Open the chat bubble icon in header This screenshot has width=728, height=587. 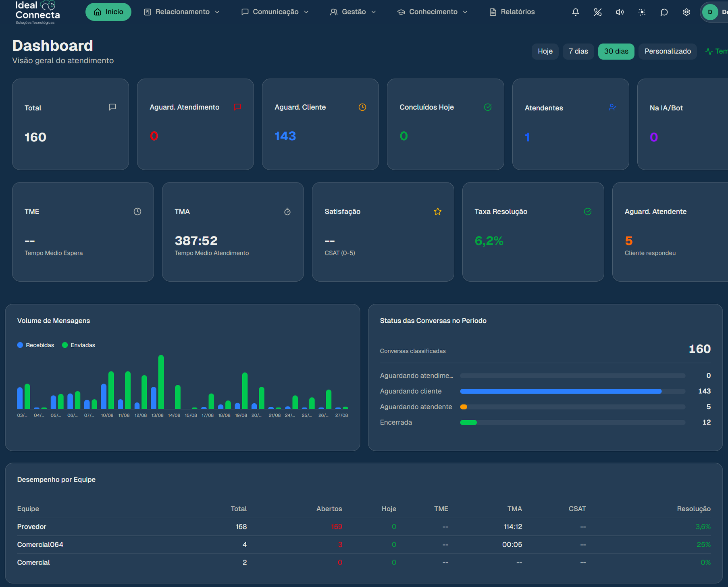click(664, 12)
